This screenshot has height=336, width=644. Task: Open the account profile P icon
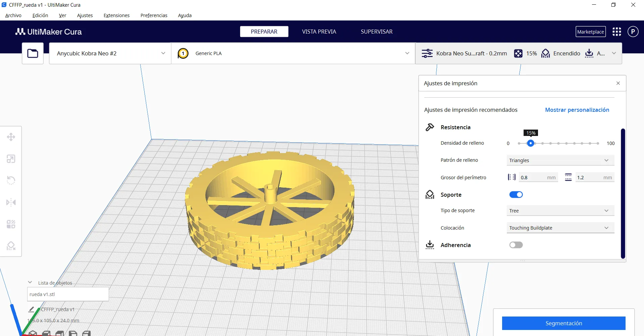(633, 32)
